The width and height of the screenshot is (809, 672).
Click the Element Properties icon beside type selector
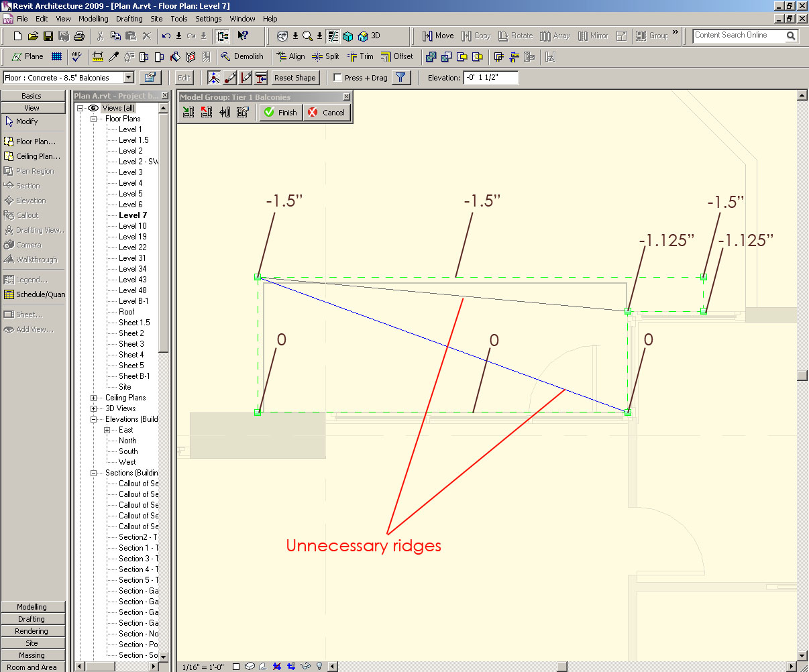[x=150, y=78]
